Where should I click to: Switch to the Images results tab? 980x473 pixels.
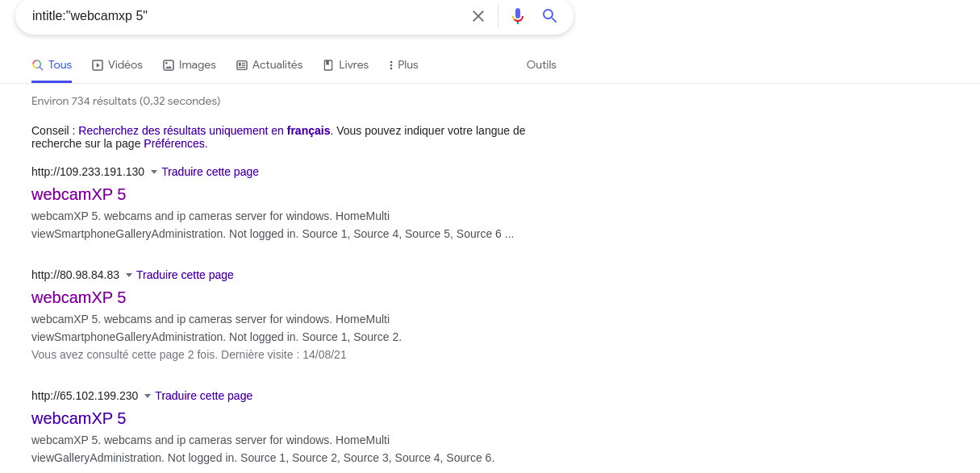pyautogui.click(x=190, y=65)
